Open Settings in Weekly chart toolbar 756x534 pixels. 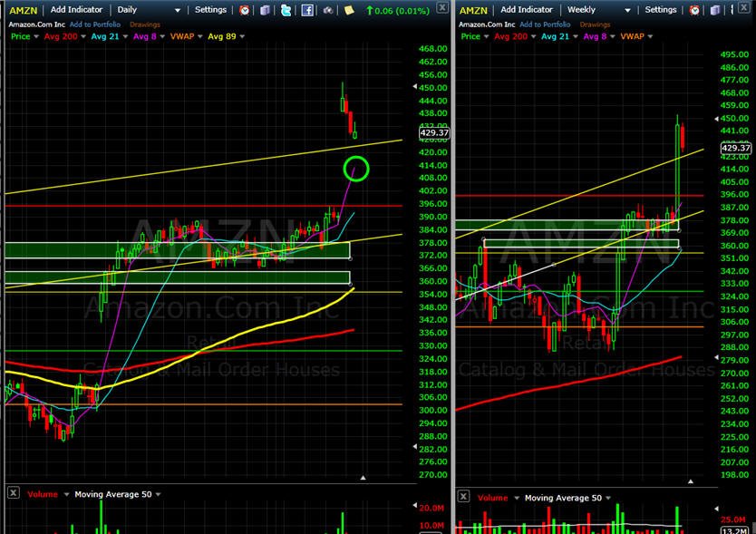coord(661,10)
